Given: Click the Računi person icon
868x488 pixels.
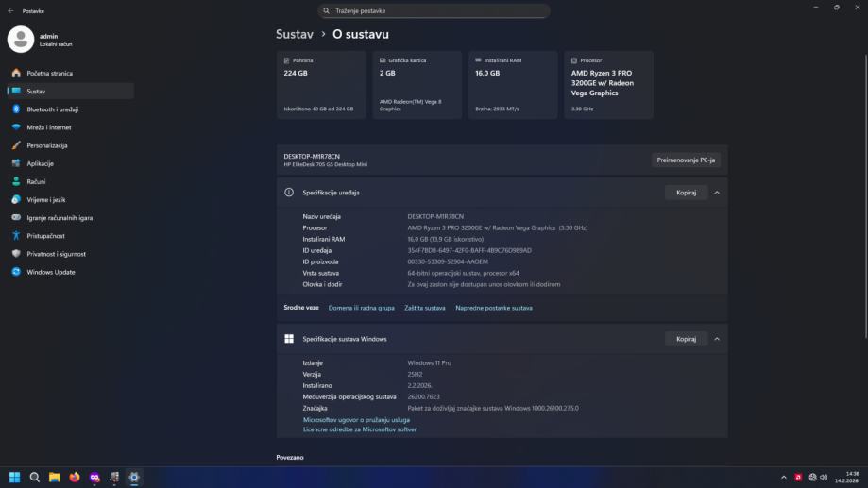Looking at the screenshot, I should [x=16, y=181].
